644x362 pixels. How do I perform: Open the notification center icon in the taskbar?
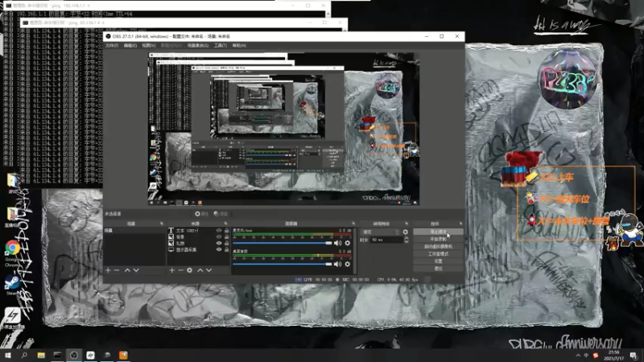tap(634, 356)
